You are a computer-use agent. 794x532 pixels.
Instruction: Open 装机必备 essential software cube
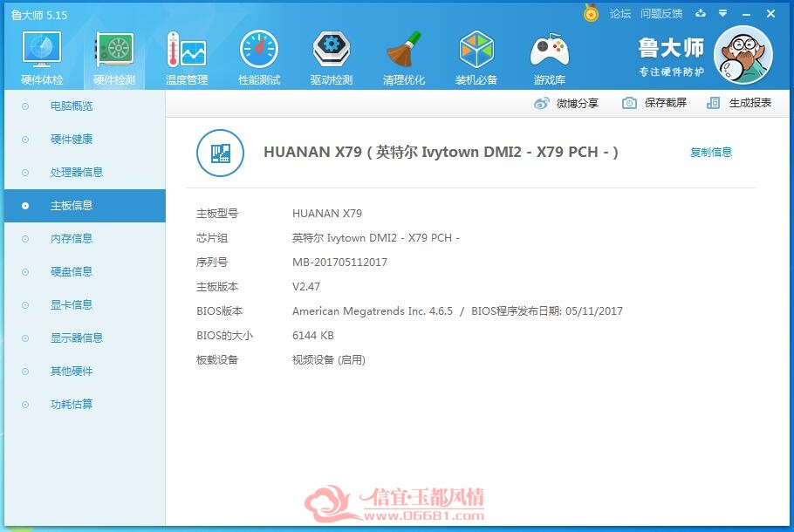click(x=476, y=58)
